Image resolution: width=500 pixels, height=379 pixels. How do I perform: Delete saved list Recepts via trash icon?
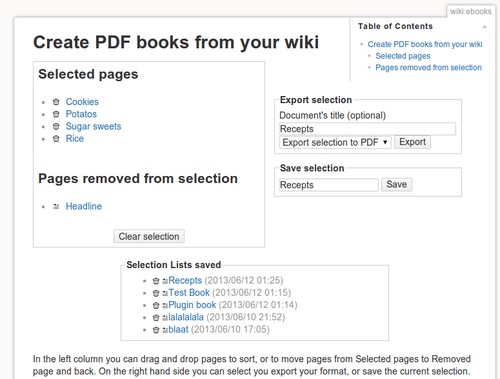pyautogui.click(x=156, y=281)
